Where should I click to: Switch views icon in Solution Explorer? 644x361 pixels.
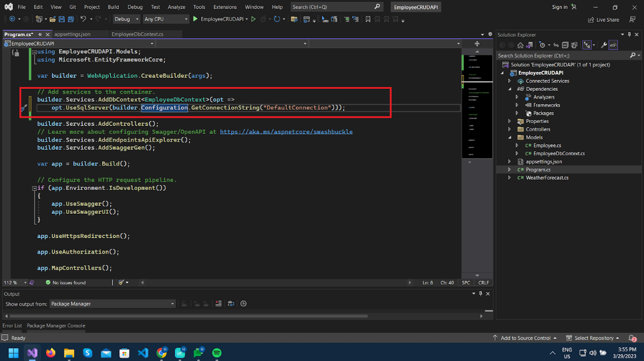(x=529, y=45)
